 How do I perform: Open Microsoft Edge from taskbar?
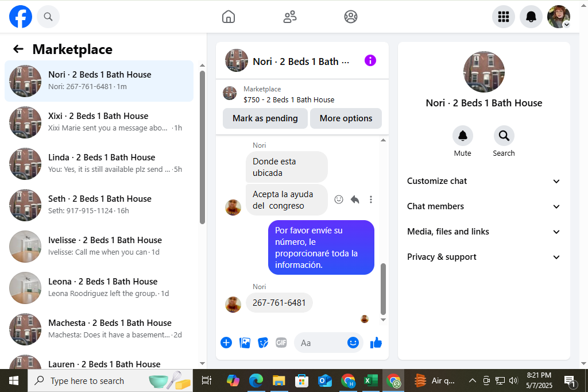tap(256, 381)
